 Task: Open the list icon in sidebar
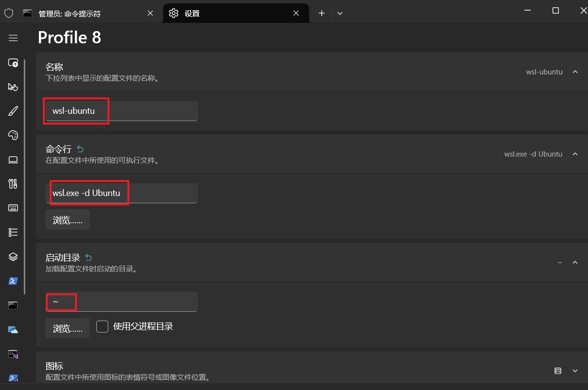tap(13, 232)
